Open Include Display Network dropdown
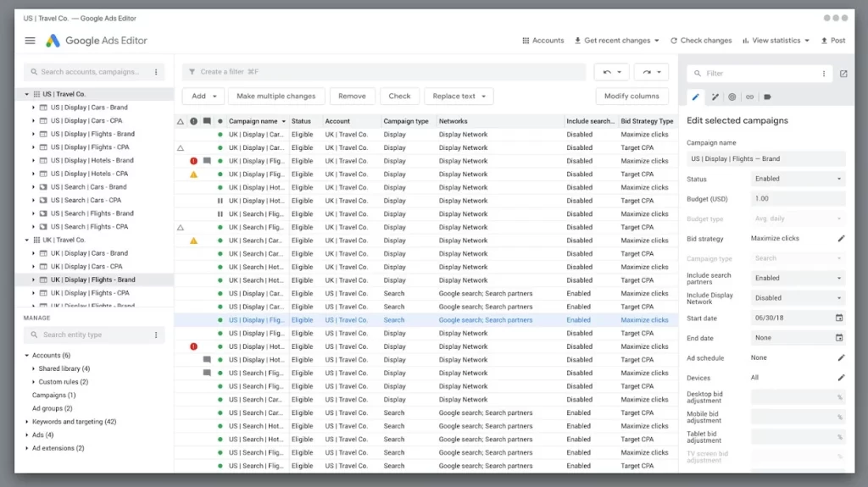Screen dimensions: 868x487 click(x=798, y=298)
